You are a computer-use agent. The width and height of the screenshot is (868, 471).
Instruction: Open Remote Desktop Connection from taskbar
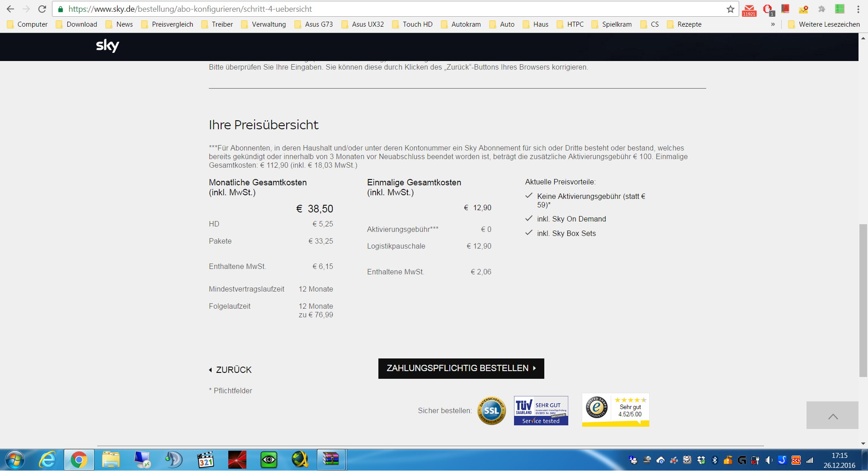point(142,460)
